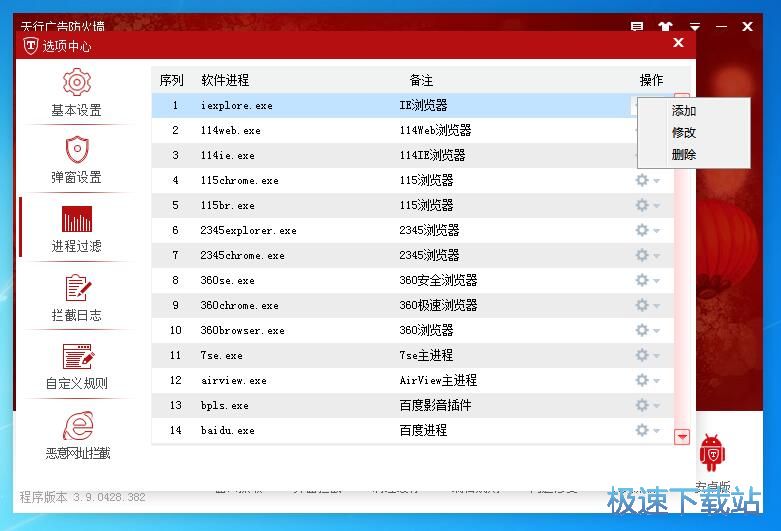This screenshot has height=531, width=781.
Task: Select the 114web.exe process entry
Action: tap(231, 131)
